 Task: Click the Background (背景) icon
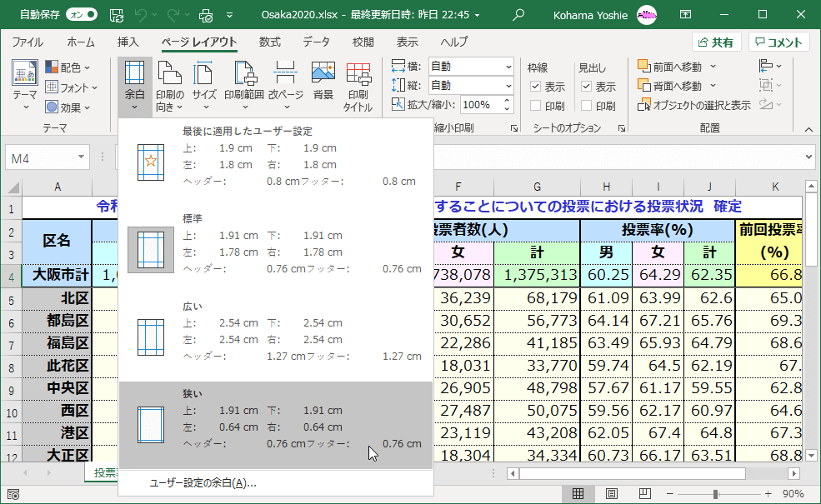(x=323, y=83)
